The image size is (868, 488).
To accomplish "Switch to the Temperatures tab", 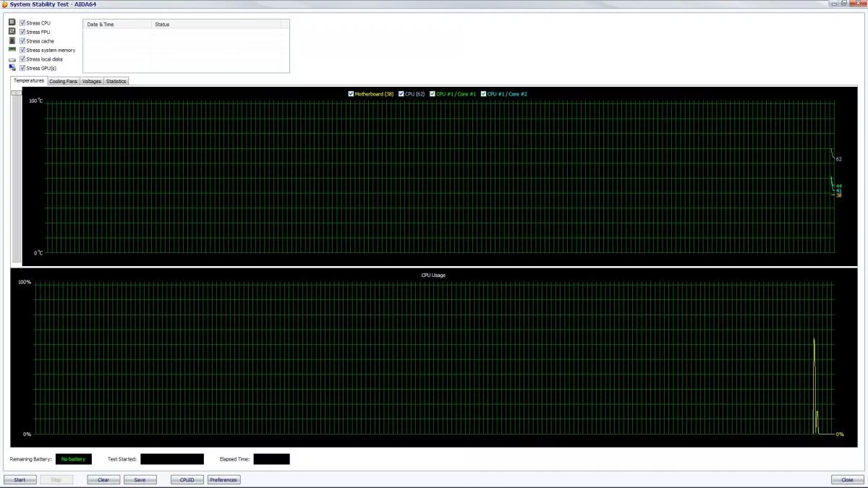I will click(29, 80).
